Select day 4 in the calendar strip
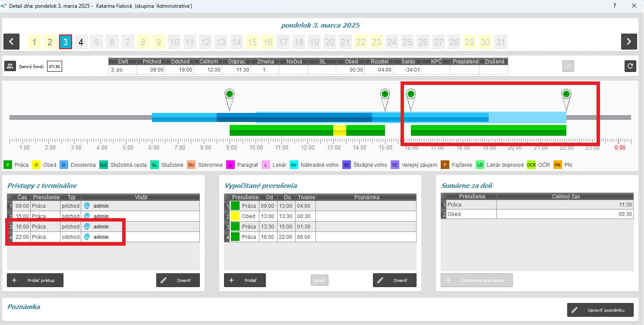The image size is (644, 325). (81, 42)
